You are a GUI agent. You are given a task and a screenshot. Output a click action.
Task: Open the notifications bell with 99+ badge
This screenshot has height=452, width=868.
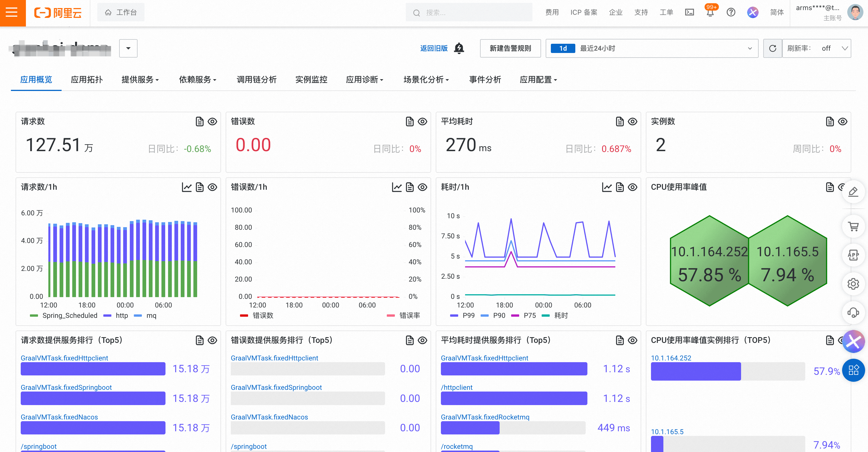(710, 12)
